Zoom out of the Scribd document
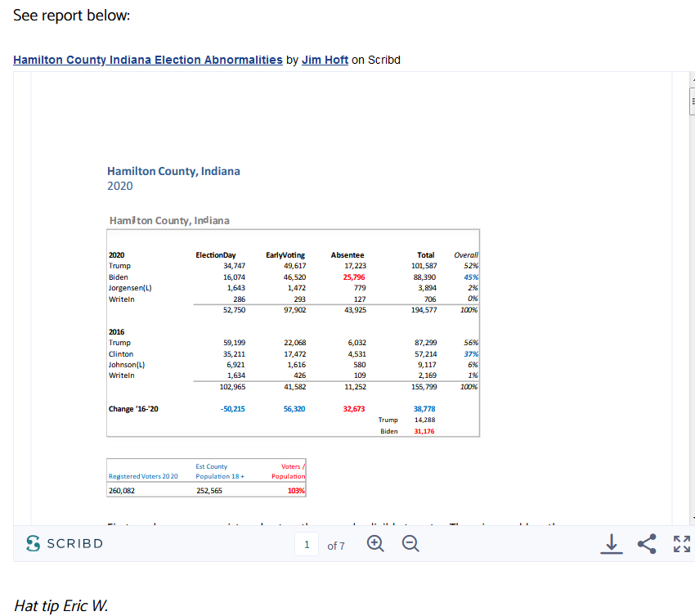 click(x=410, y=543)
